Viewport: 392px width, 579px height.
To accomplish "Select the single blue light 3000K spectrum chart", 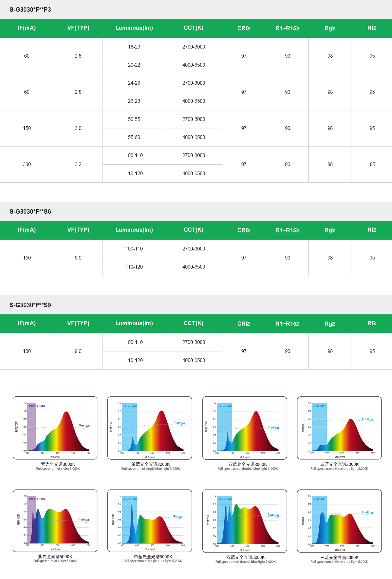I will pyautogui.click(x=150, y=428).
